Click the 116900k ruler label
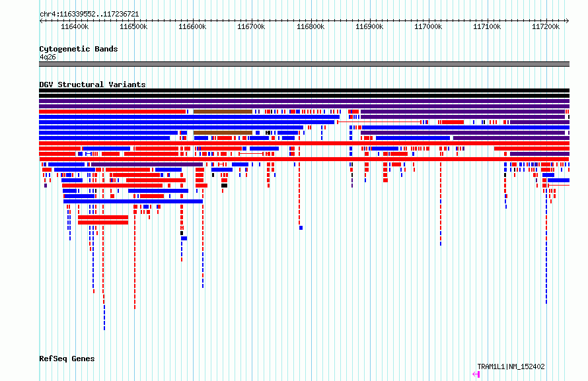This screenshot has height=381, width=588. [369, 26]
